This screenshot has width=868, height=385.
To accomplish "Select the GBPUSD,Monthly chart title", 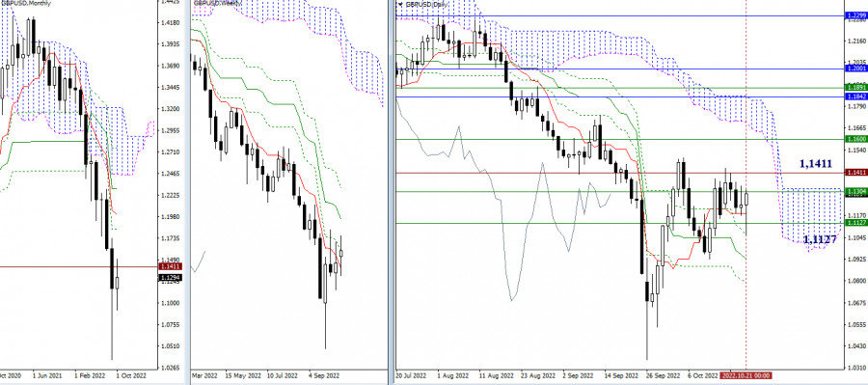I will pyautogui.click(x=26, y=3).
